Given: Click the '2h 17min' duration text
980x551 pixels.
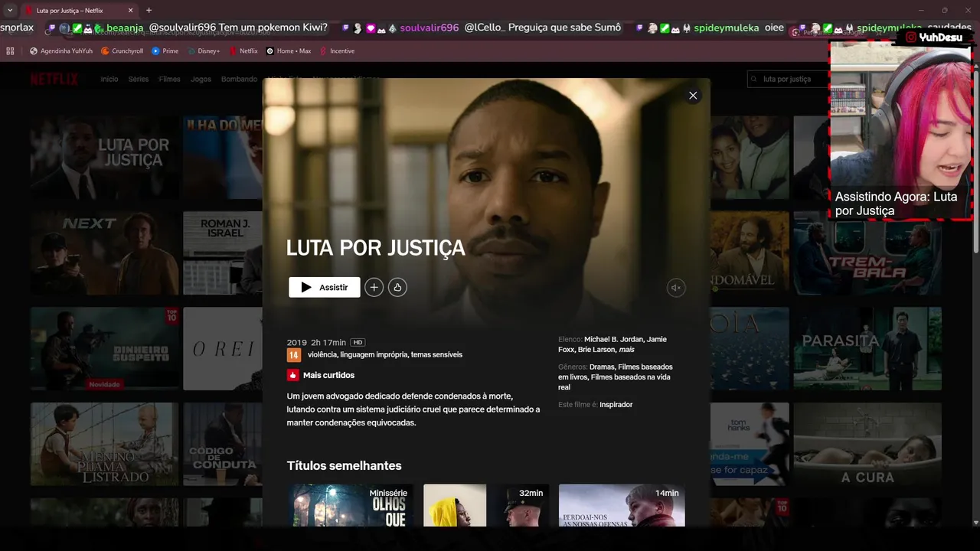Looking at the screenshot, I should pyautogui.click(x=328, y=342).
